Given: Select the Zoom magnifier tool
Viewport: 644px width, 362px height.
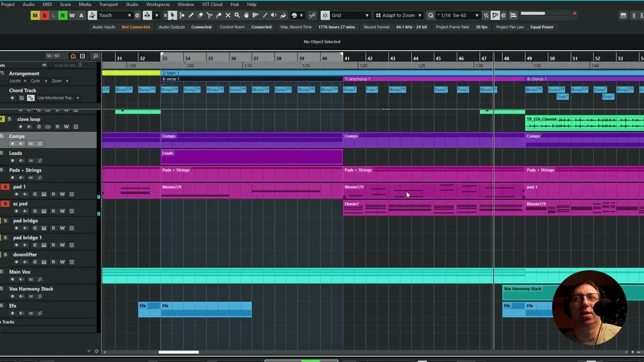Looking at the screenshot, I should 237,15.
